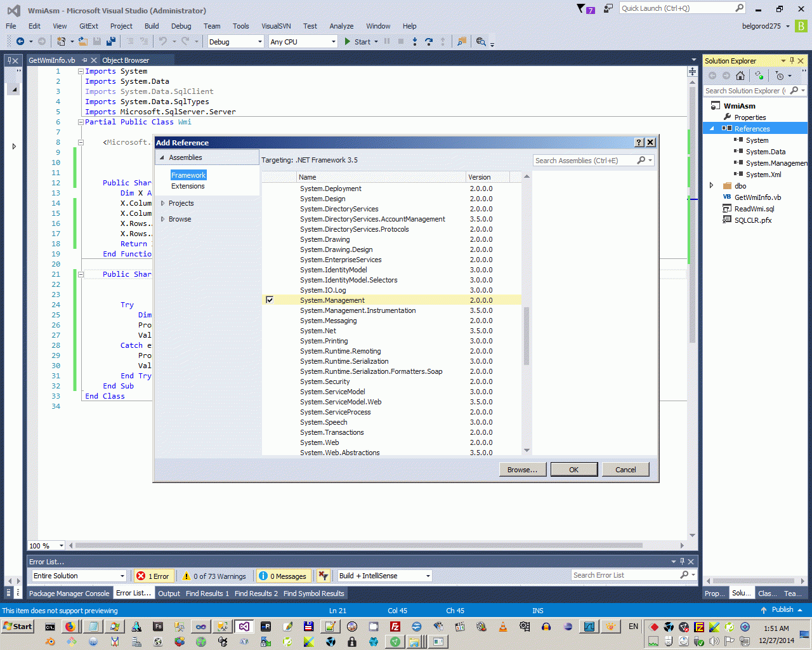Expand the Projects section in Add Reference
This screenshot has height=650, width=812.
pyautogui.click(x=163, y=203)
